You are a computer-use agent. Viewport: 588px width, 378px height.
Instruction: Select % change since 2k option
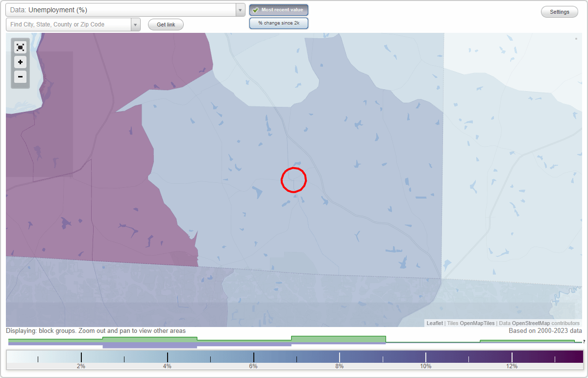(x=279, y=23)
